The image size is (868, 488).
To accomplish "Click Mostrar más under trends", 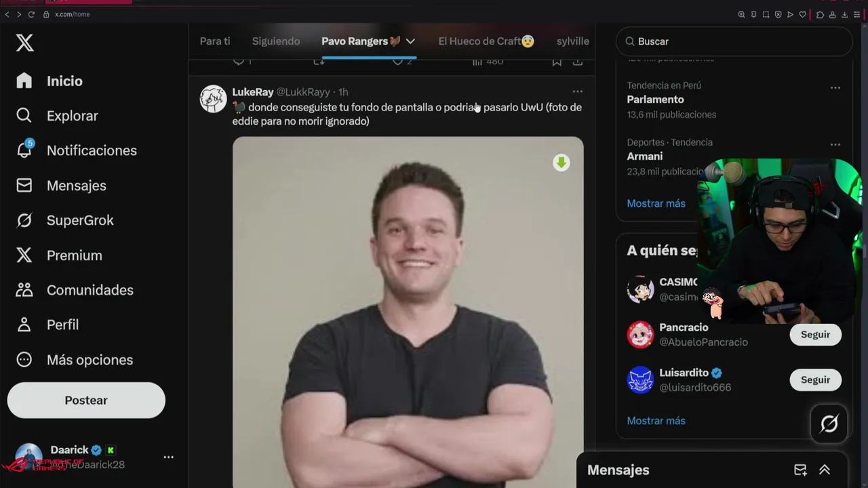I will [x=656, y=203].
